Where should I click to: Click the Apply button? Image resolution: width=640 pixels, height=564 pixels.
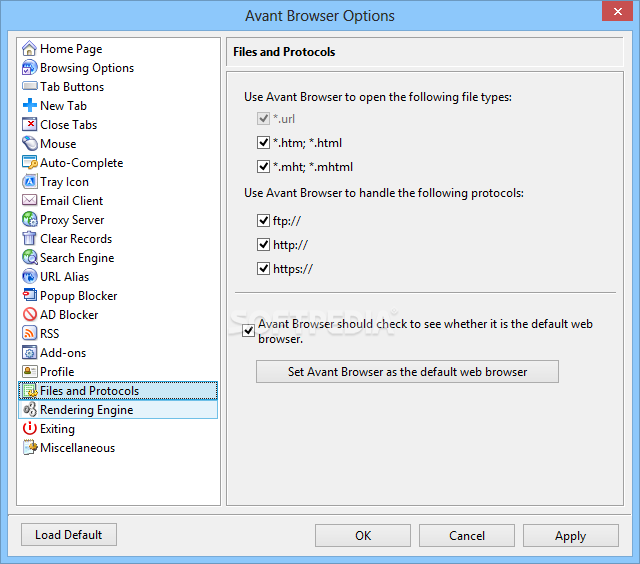(571, 535)
